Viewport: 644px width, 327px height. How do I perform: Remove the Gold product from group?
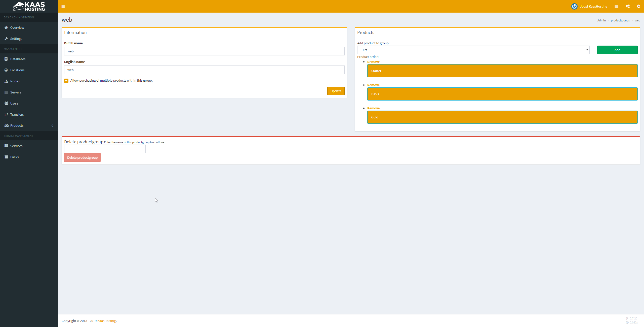coord(373,108)
